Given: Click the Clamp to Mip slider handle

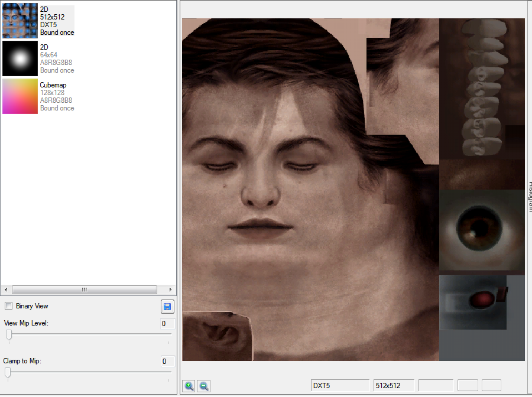Looking at the screenshot, I should click(8, 372).
